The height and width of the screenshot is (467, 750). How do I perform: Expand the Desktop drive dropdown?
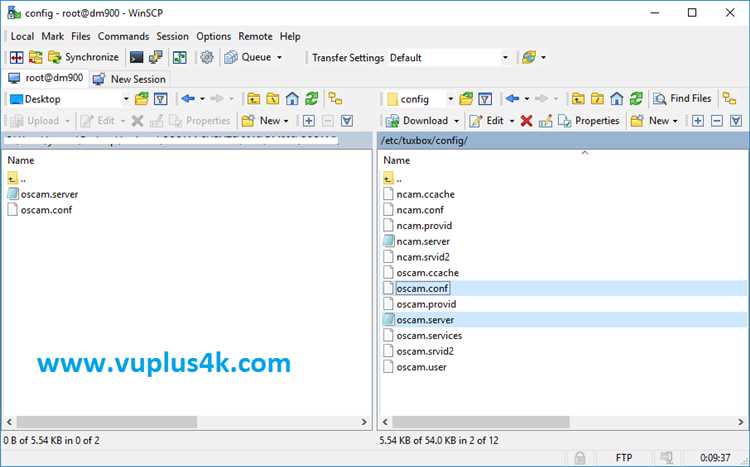coord(126,99)
